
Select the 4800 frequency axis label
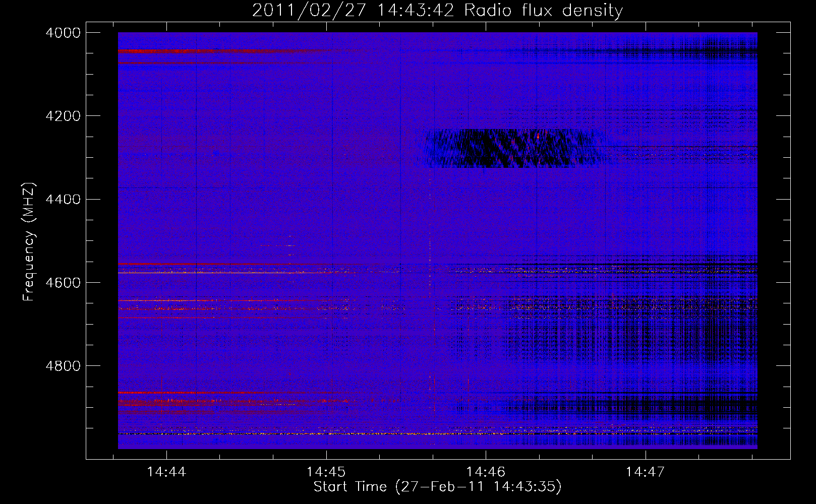coord(63,365)
